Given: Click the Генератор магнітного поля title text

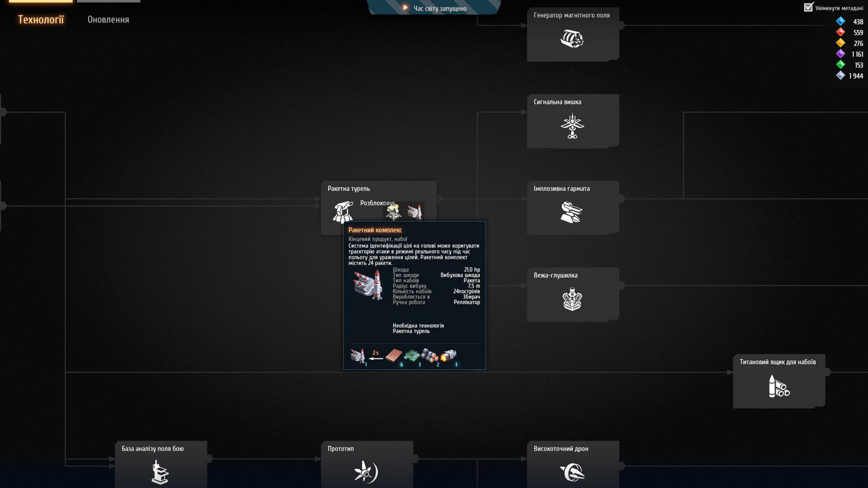Looking at the screenshot, I should click(572, 15).
